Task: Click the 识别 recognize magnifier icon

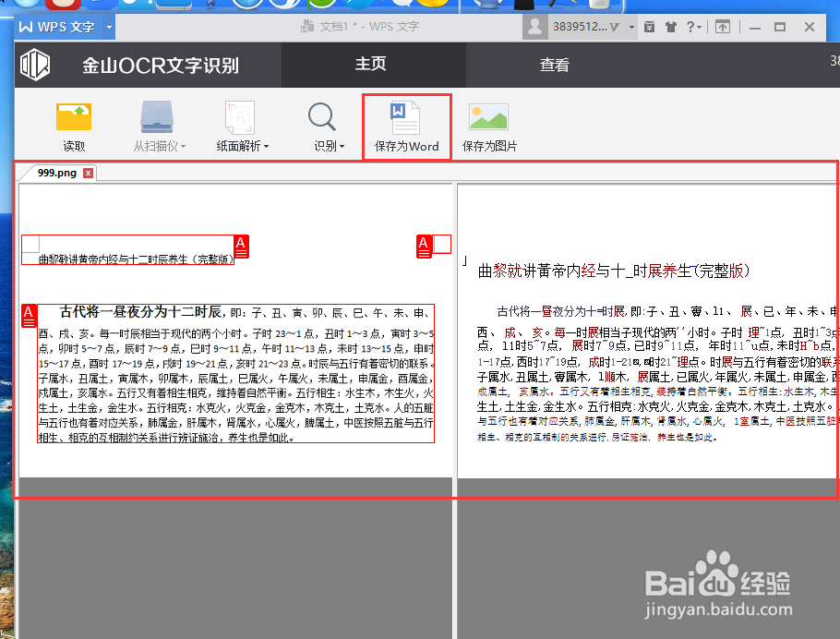Action: coord(321,118)
